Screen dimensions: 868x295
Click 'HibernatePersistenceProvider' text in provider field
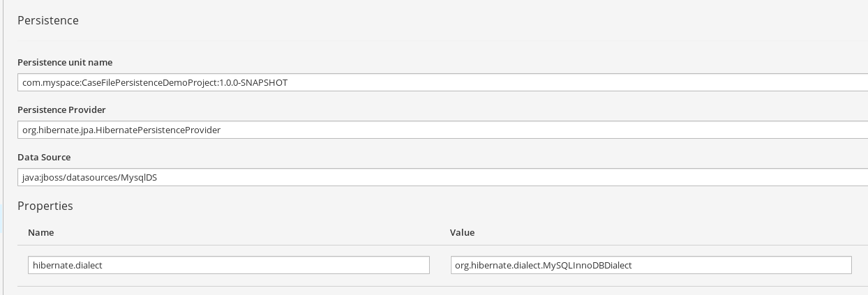[157, 130]
